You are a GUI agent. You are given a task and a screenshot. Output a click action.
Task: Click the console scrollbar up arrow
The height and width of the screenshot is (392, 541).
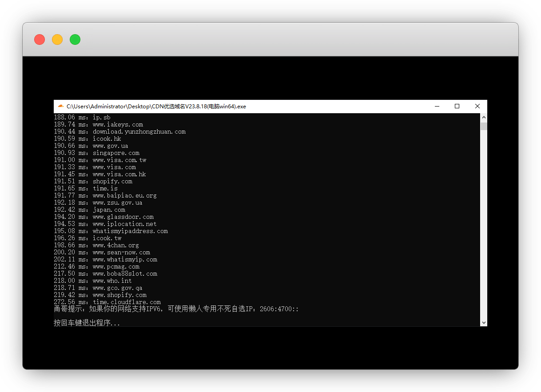(484, 117)
